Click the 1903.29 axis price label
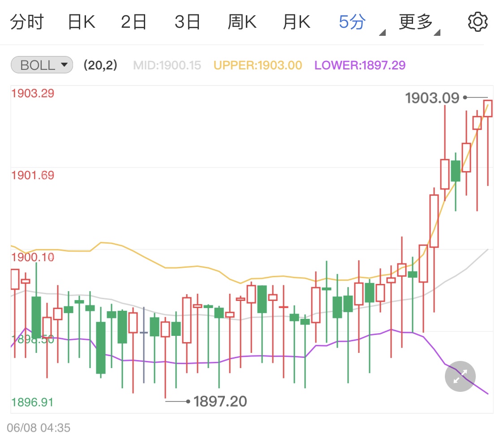Viewport: 504px width, 442px height. pyautogui.click(x=32, y=94)
